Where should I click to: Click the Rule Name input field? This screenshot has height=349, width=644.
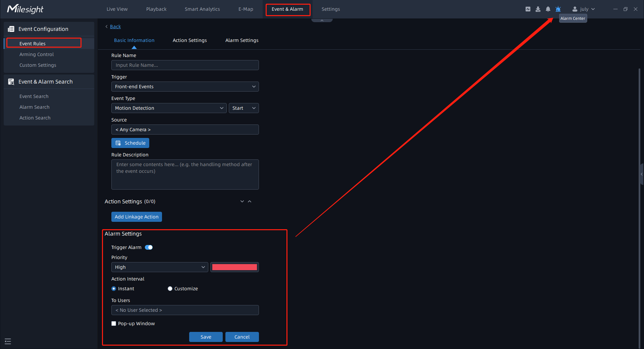click(x=185, y=65)
